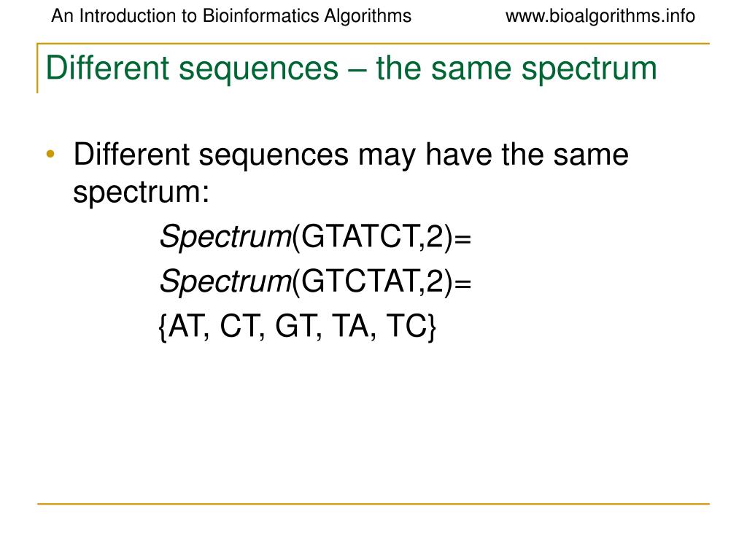
Task: Click the header 'An Introduction to Bioinformatics Algorithms'
Action: (231, 16)
